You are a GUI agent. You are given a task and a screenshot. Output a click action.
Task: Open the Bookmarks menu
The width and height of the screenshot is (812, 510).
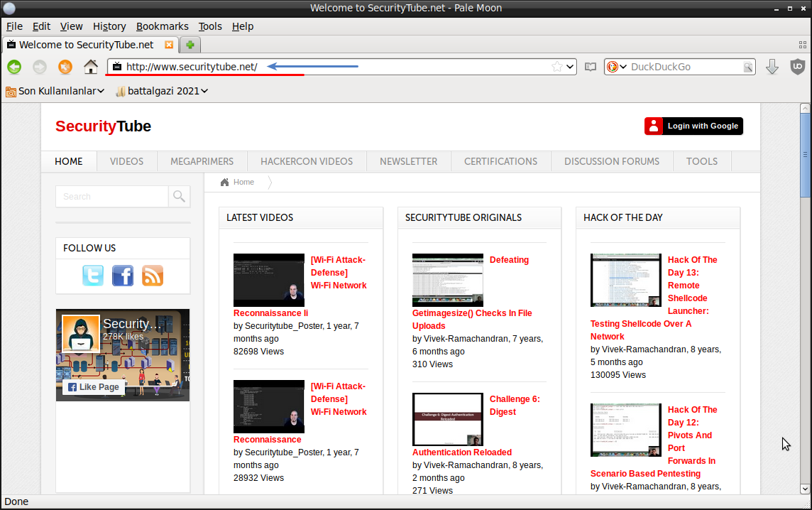[x=162, y=26]
